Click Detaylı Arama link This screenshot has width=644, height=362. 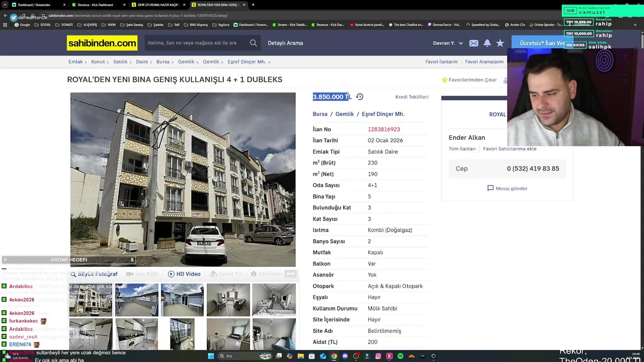tap(285, 43)
